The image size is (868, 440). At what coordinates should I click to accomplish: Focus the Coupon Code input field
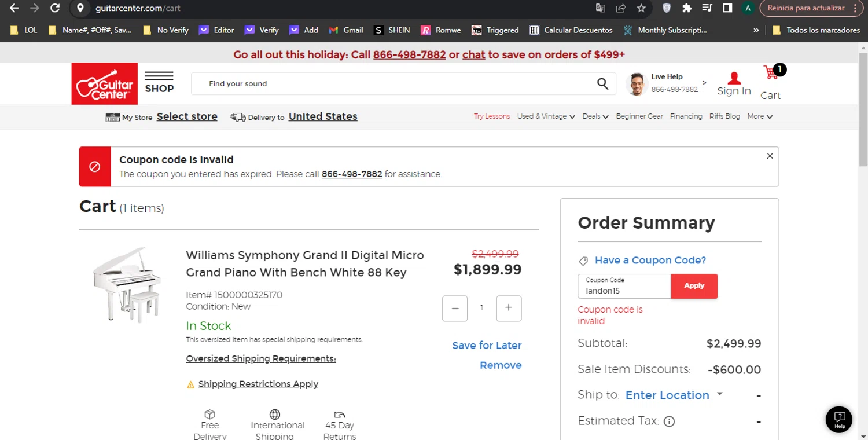pos(624,286)
